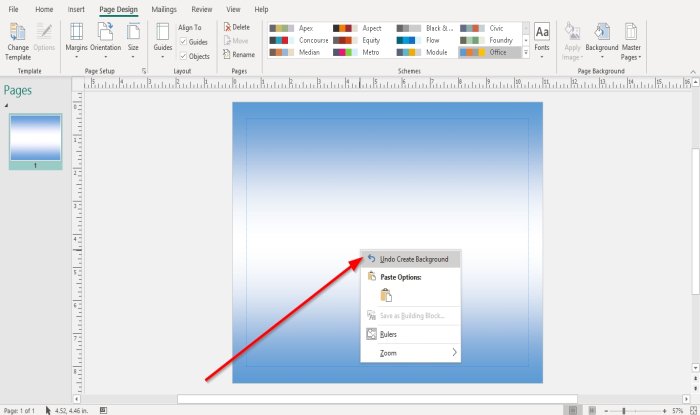
Task: Open the Fonts scheme dropdown
Action: point(542,42)
